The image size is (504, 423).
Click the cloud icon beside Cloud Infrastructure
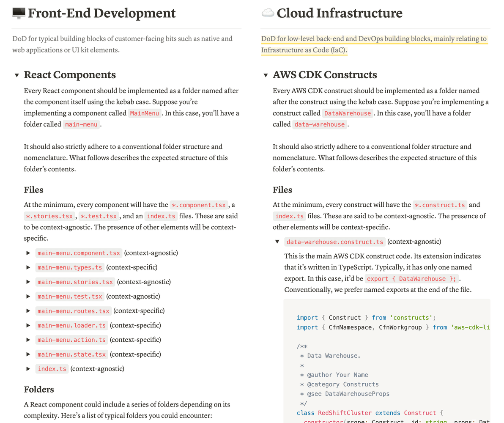click(x=268, y=13)
